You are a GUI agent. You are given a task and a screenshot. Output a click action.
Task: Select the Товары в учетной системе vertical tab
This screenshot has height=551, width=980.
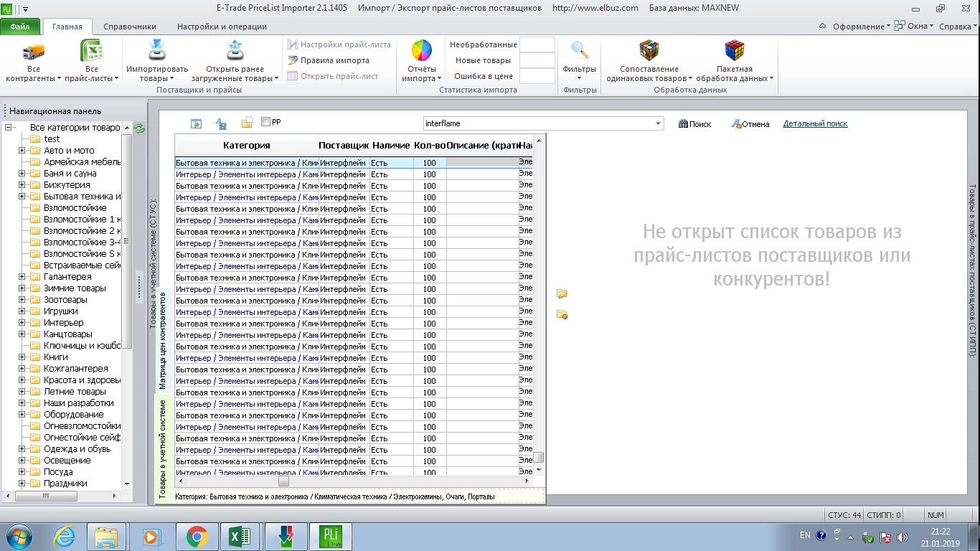coord(162,449)
